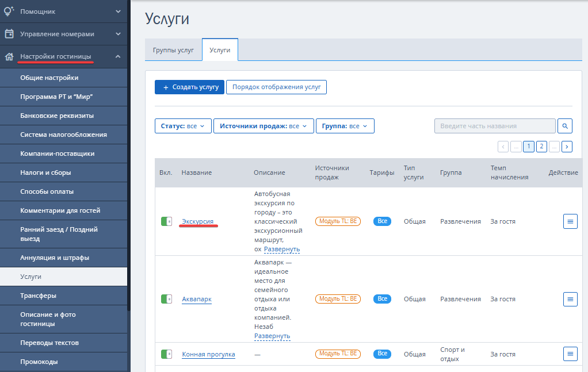Click the next page arrow in pagination
Viewport: 588px width, 372px height.
567,147
